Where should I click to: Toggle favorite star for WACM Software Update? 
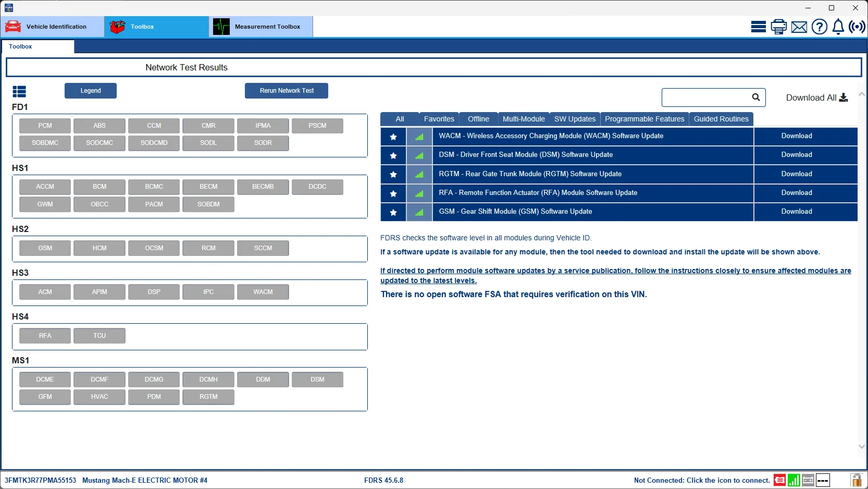(x=393, y=137)
